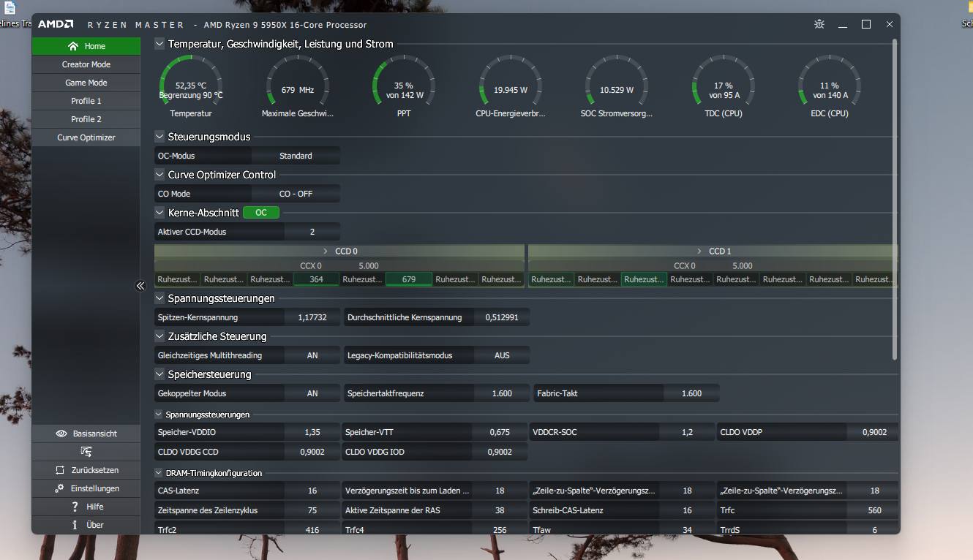Viewport: 973px width, 560px height.
Task: Click VDDCR-SOC value 1,2
Action: coord(687,432)
